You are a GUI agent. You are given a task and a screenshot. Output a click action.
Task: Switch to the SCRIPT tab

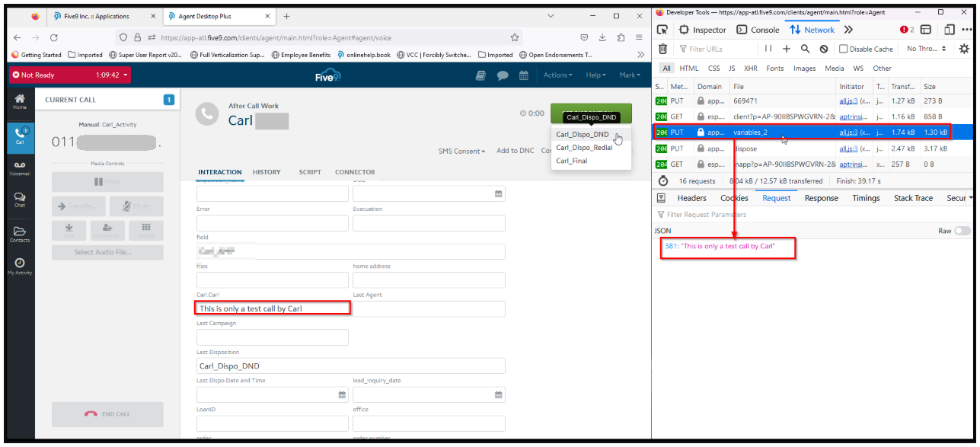point(310,172)
